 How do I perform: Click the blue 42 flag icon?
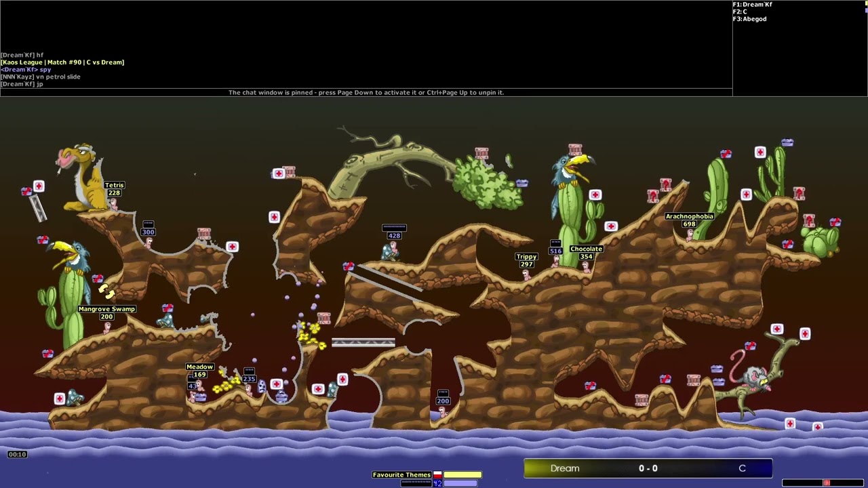[x=437, y=483]
